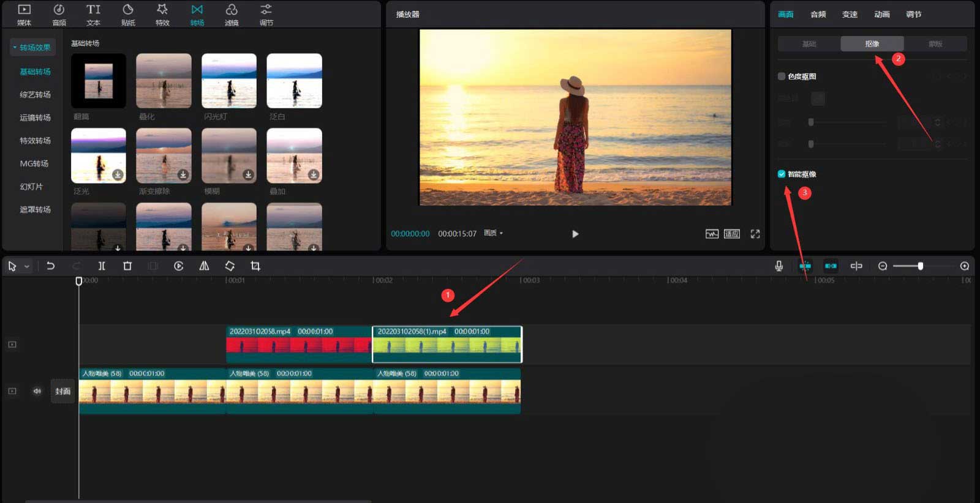
Task: Open the 特效 tab in top toolbar
Action: [x=162, y=15]
